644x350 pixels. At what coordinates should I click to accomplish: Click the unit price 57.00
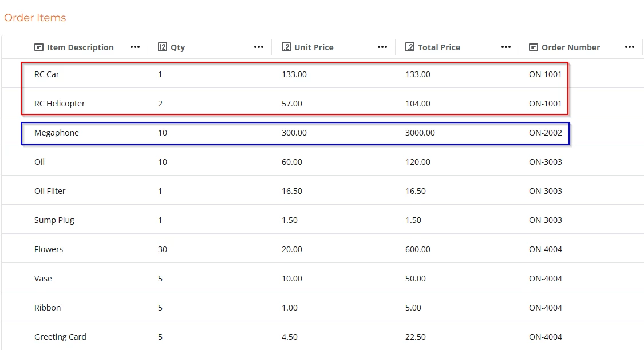291,104
